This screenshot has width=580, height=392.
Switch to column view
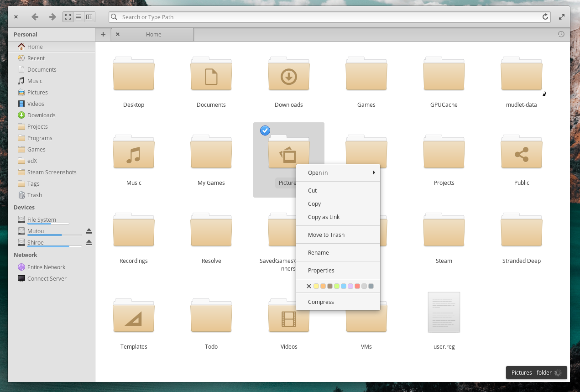point(89,17)
